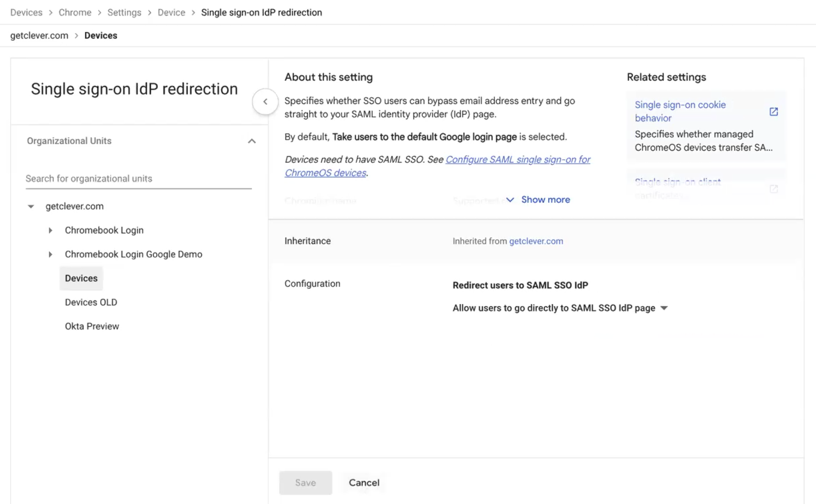Collapse the setting details panel with the chevron icon
816x504 pixels.
click(x=265, y=101)
